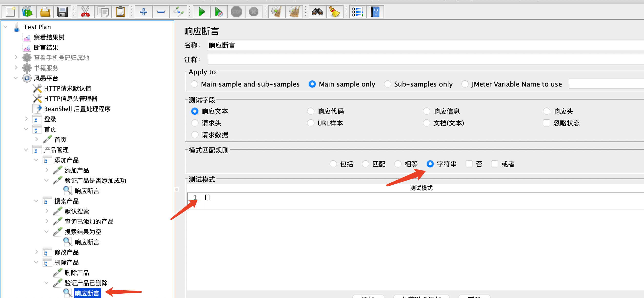Select 察看结果树 in the test plan tree
Image resolution: width=644 pixels, height=298 pixels.
49,37
